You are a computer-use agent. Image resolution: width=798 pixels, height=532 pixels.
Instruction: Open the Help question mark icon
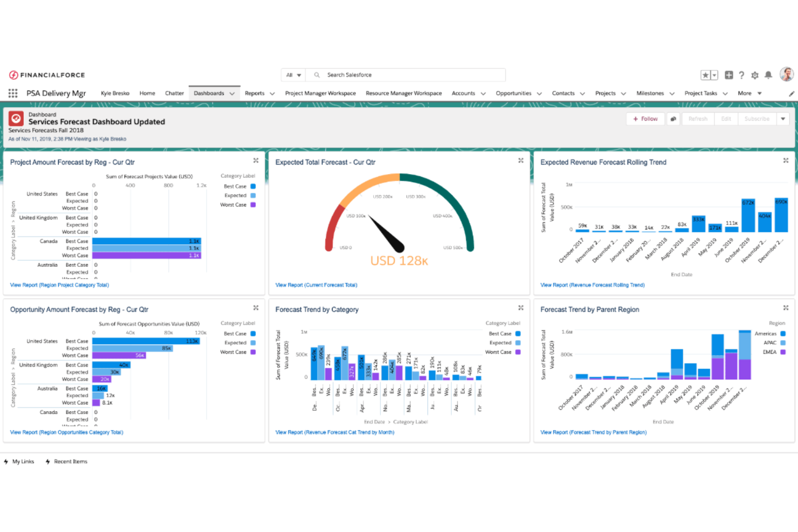click(x=742, y=75)
